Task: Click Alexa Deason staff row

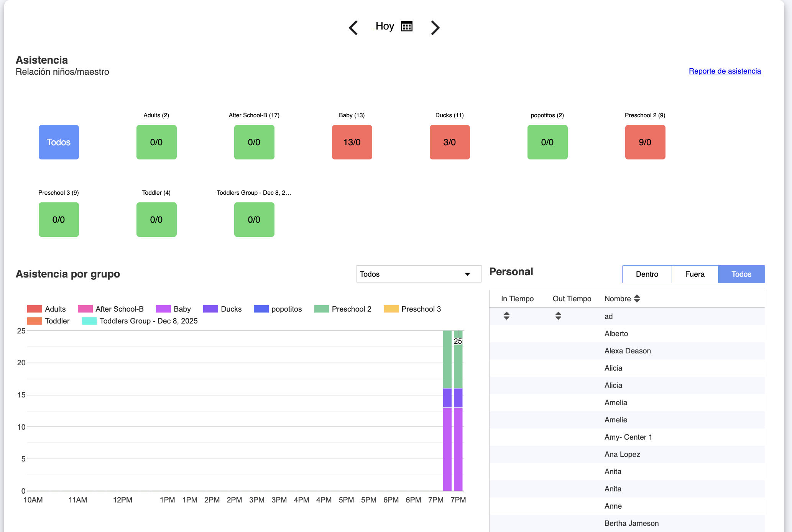Action: (x=627, y=351)
